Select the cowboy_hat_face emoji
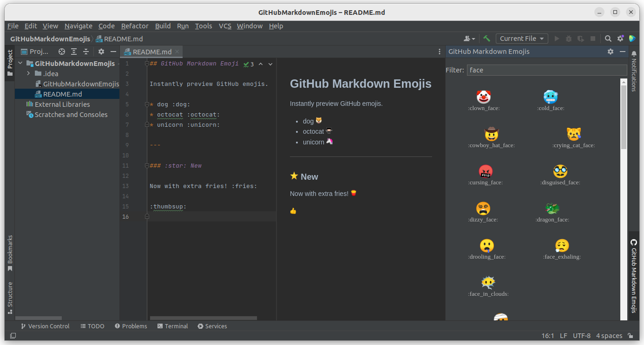The width and height of the screenshot is (644, 345). click(x=491, y=137)
